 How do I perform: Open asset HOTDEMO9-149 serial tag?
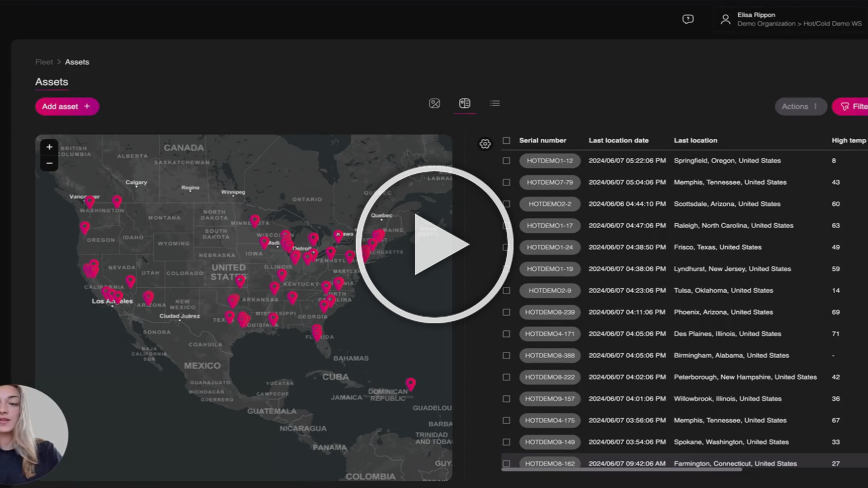coord(549,442)
